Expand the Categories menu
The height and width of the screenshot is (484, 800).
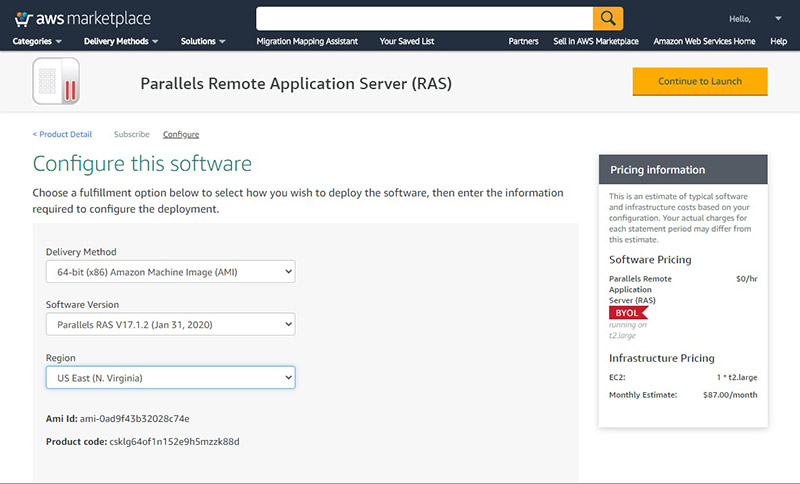(37, 41)
